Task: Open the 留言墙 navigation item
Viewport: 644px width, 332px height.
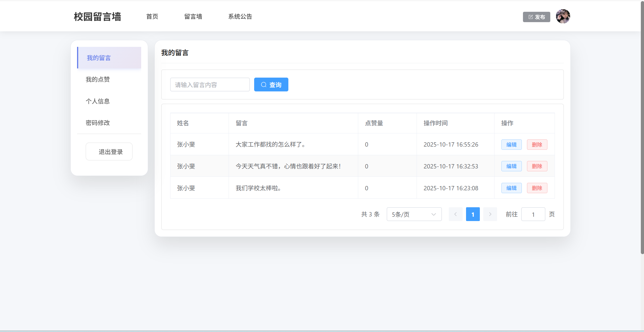Action: coord(193,17)
